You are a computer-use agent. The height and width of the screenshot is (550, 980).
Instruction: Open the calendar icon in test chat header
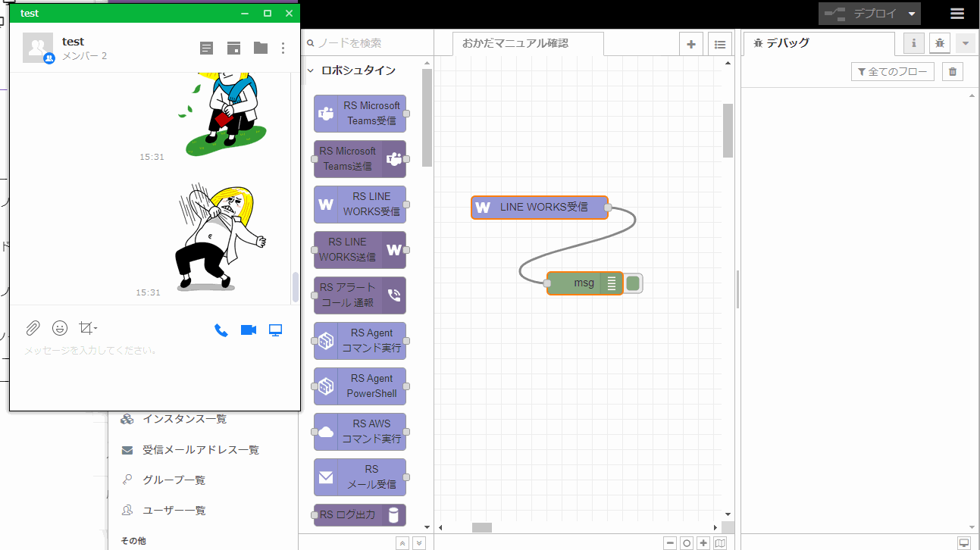coord(233,48)
